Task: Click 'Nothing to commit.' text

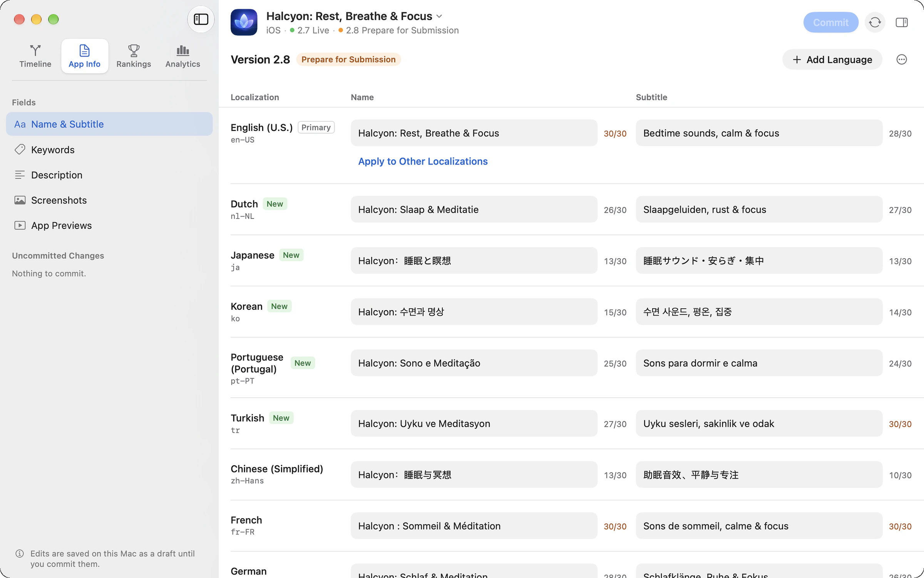Action: point(49,274)
